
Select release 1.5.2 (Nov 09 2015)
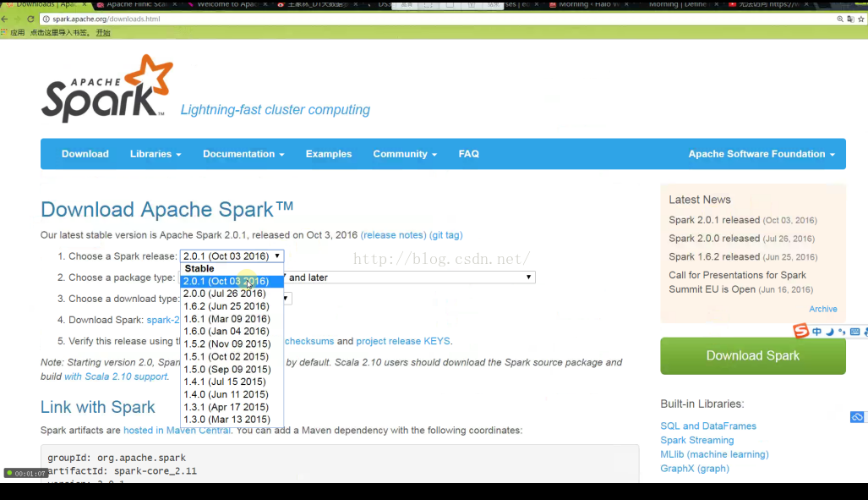(x=232, y=343)
